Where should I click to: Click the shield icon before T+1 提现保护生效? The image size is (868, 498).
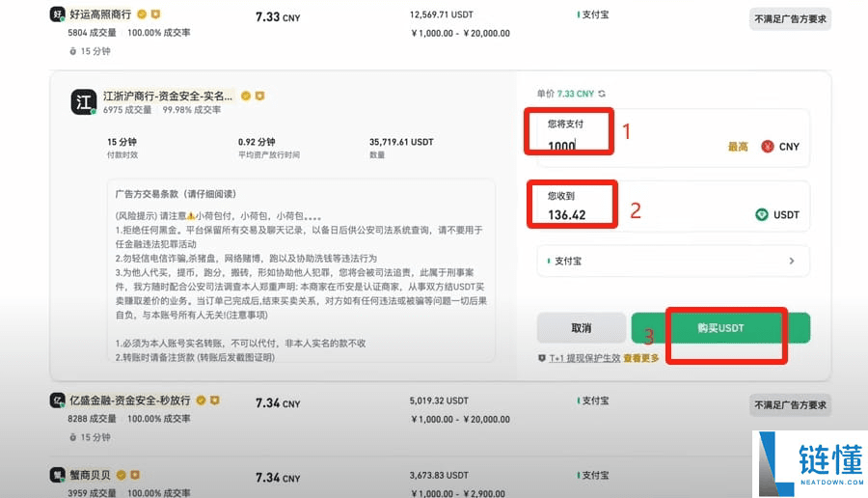pos(542,358)
